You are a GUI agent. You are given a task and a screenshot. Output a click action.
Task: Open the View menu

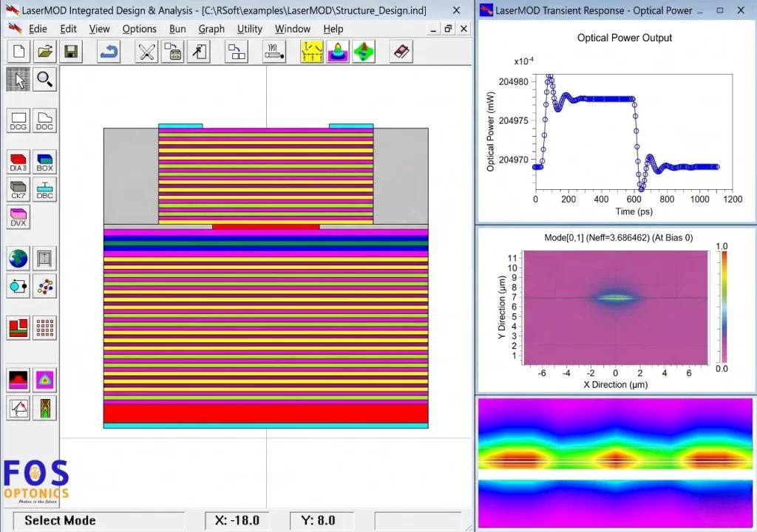pyautogui.click(x=100, y=29)
